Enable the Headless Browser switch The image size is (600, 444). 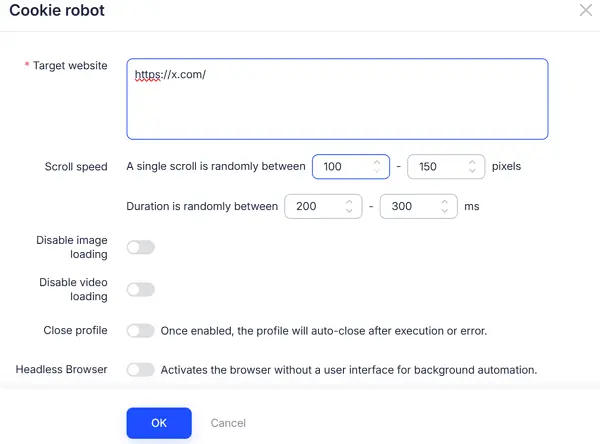pos(141,370)
